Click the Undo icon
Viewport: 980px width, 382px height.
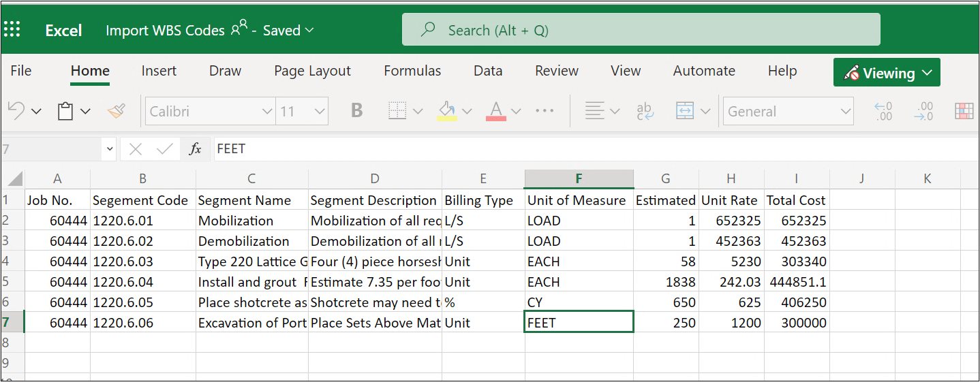point(17,111)
